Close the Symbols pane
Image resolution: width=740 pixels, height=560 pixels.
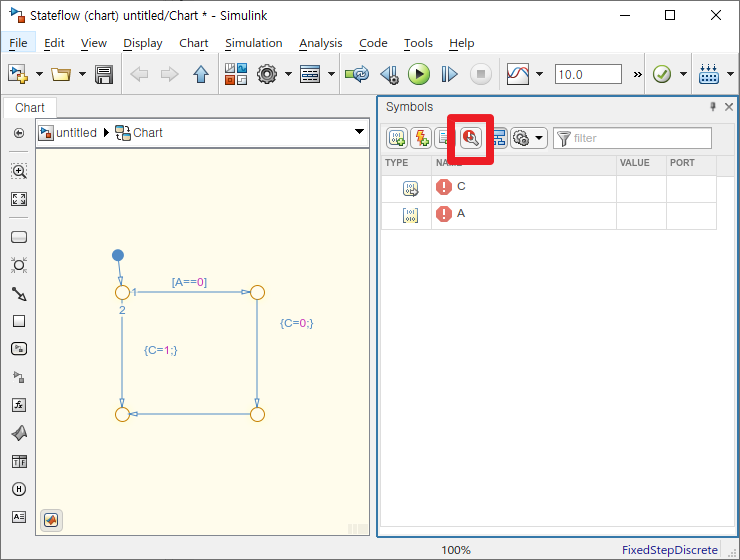729,107
